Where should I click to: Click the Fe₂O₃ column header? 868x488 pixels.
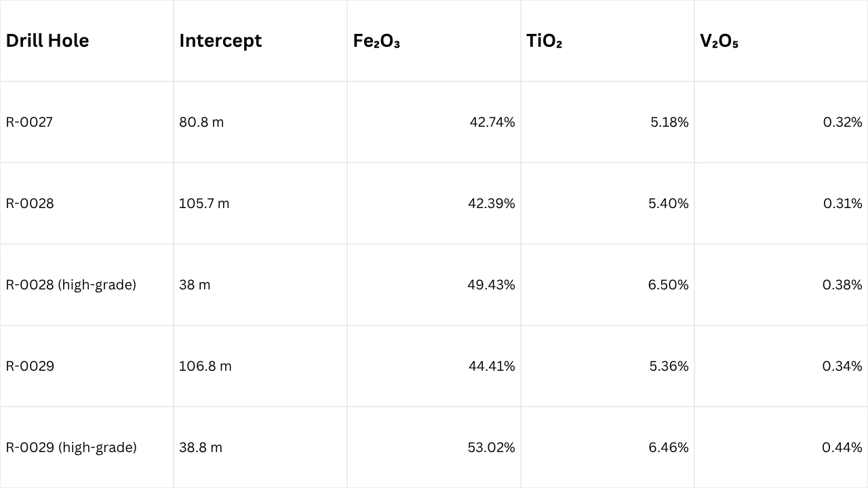376,41
